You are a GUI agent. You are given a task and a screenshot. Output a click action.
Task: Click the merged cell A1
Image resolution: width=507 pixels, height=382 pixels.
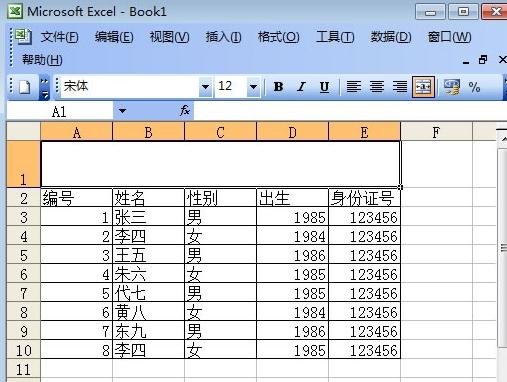(220, 164)
